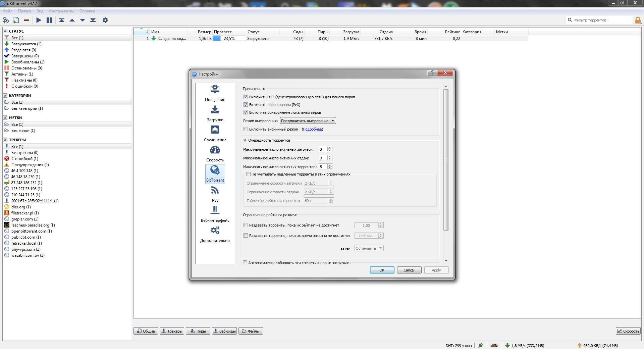Increase maximum active torrents spinner
The width and height of the screenshot is (644, 349).
tap(330, 165)
